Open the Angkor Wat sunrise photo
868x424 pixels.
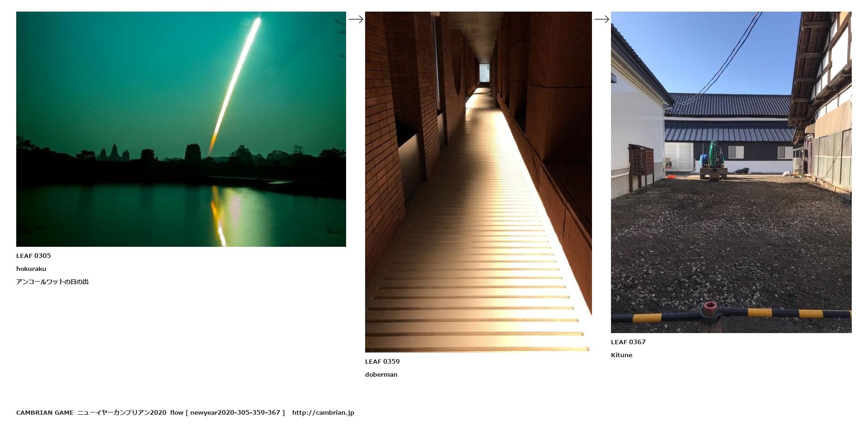(181, 129)
